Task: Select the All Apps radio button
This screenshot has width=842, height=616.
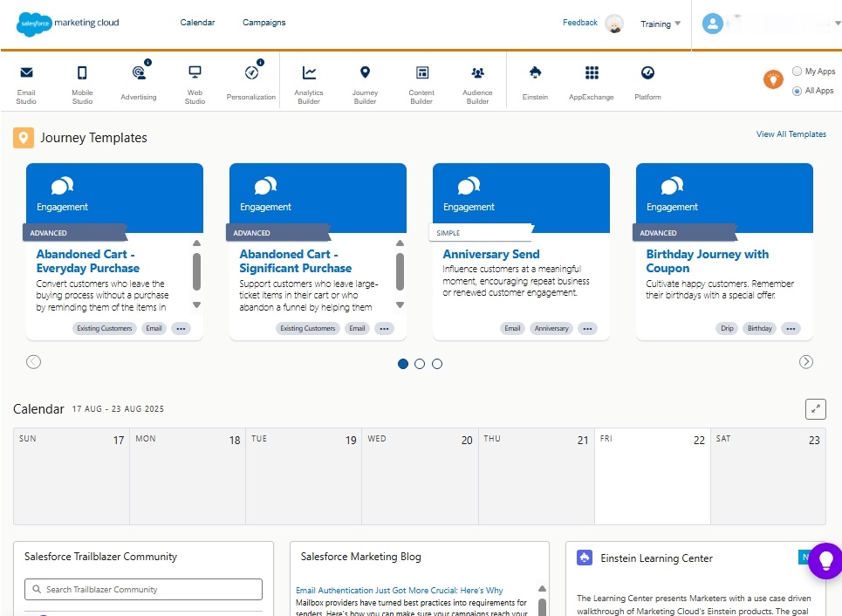Action: (x=797, y=92)
